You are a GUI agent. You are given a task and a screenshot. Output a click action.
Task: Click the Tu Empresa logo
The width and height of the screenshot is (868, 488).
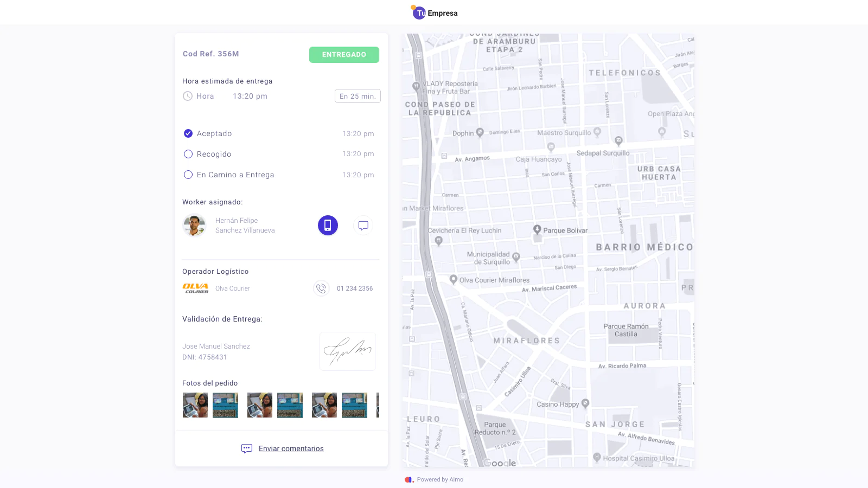click(434, 12)
